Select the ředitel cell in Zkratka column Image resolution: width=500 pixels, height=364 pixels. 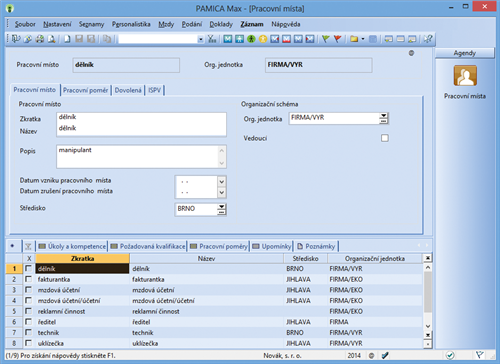point(82,322)
